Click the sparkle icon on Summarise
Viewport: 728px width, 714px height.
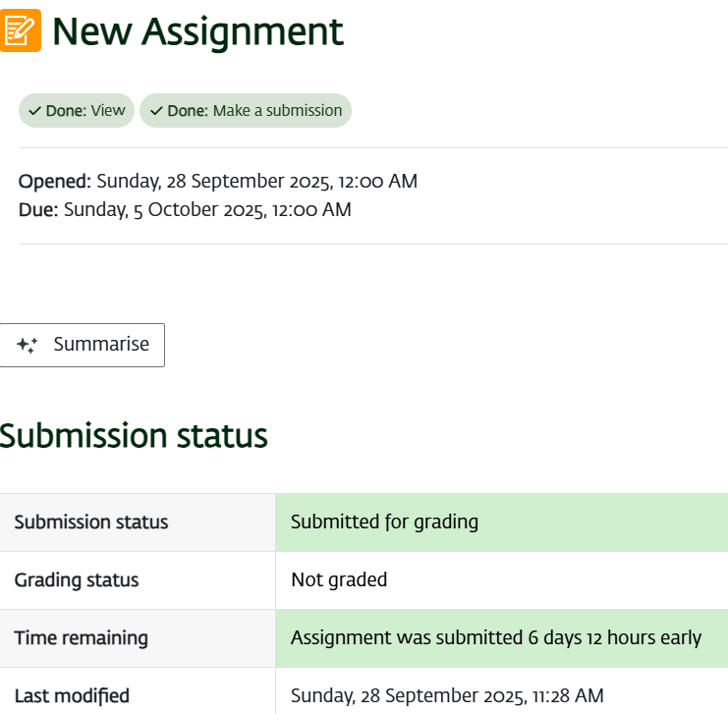(x=28, y=345)
